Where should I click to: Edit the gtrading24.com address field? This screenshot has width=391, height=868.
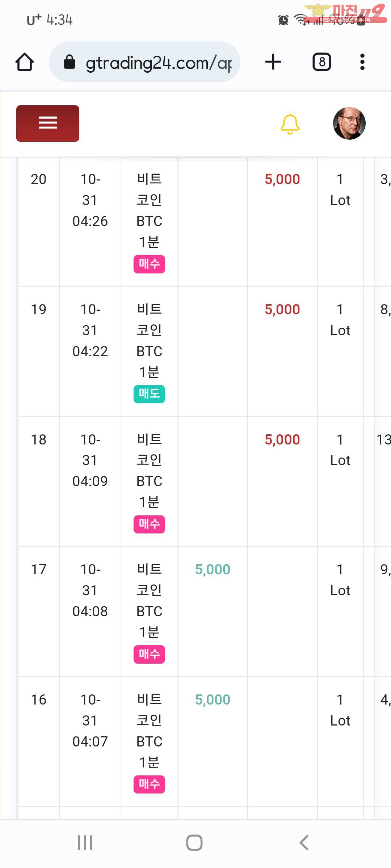[145, 62]
